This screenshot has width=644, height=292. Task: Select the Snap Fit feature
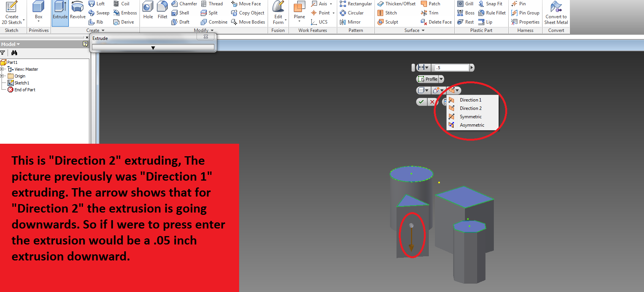coord(490,4)
